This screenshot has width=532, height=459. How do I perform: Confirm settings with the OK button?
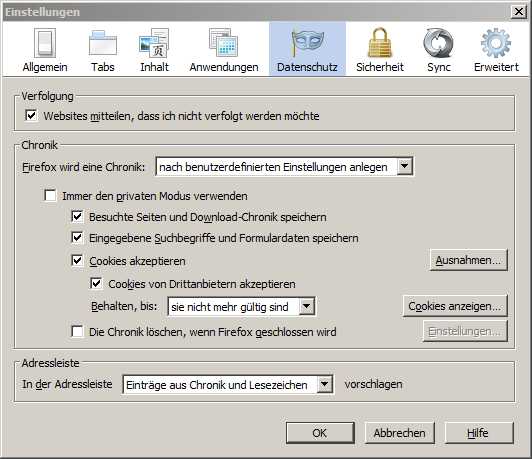(x=320, y=433)
